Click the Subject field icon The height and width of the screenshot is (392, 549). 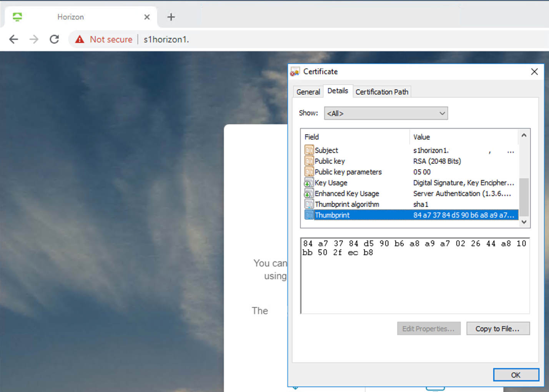coord(309,150)
